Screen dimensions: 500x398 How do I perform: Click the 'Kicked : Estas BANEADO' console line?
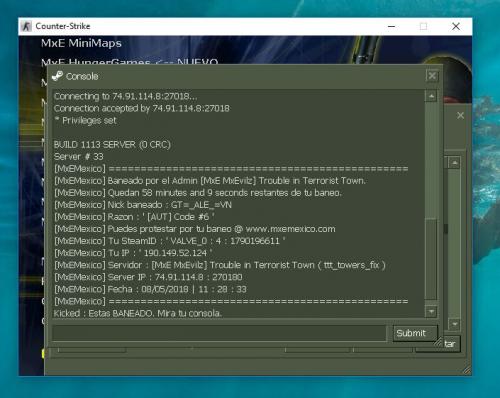pos(138,313)
